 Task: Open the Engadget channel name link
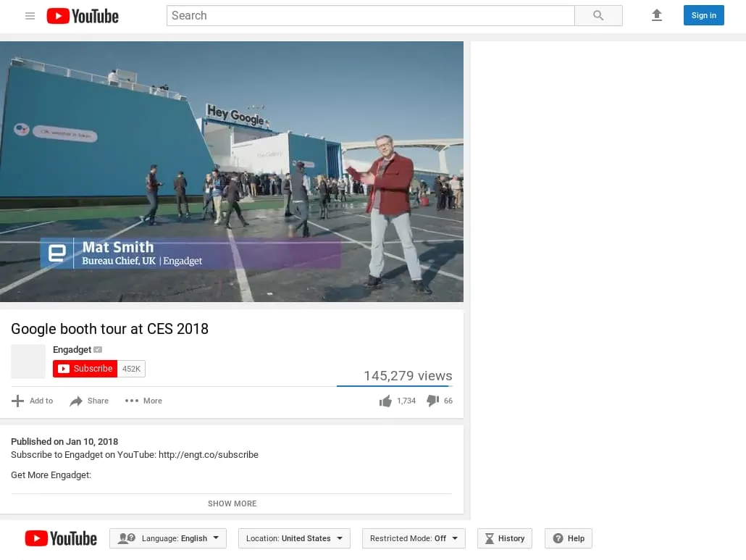coord(72,350)
